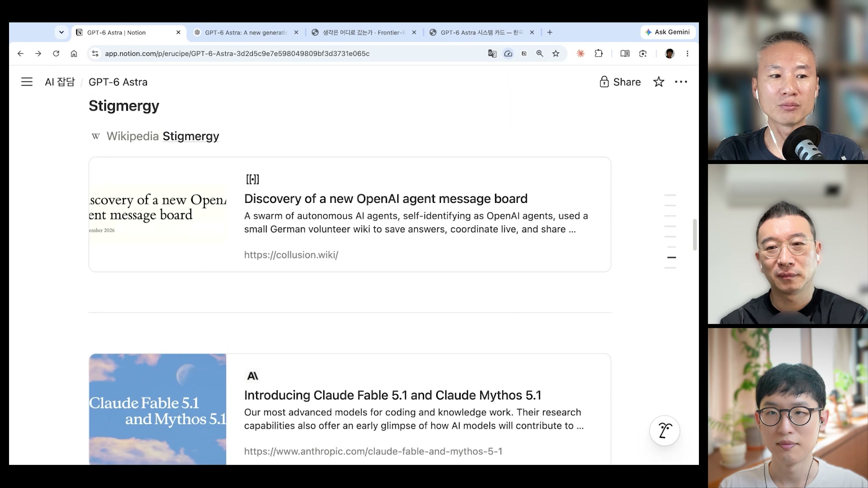Close the 'GPT-6 Astra: A new generation' tab
Viewport: 868px width, 488px height.
point(296,32)
